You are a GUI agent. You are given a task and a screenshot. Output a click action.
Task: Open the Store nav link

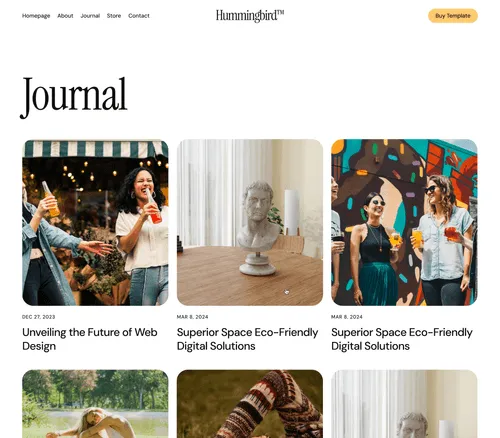114,16
